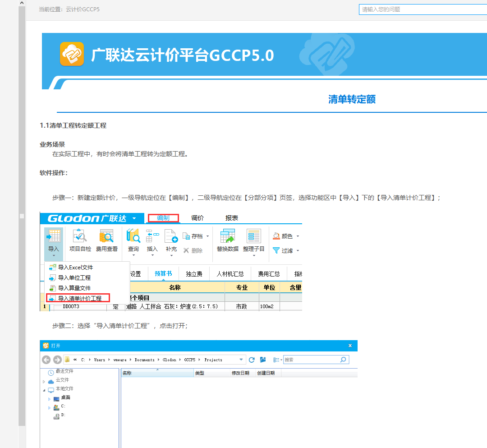This screenshot has height=448, width=487.
Task: Open the dropdown arrow under 查询
Action: (x=133, y=255)
